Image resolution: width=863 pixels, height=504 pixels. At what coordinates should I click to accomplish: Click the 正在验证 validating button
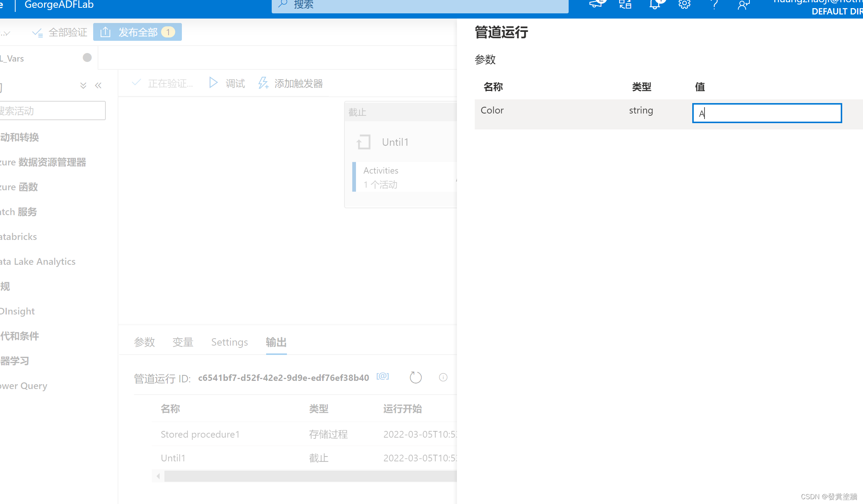click(163, 83)
